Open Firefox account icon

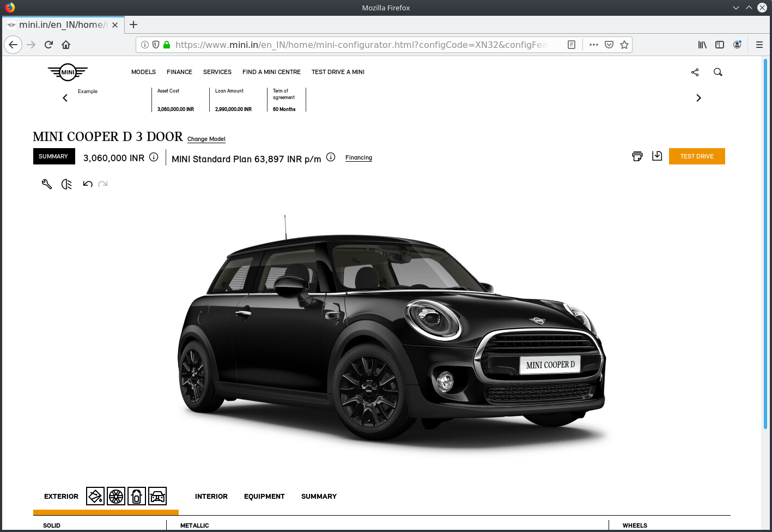737,45
